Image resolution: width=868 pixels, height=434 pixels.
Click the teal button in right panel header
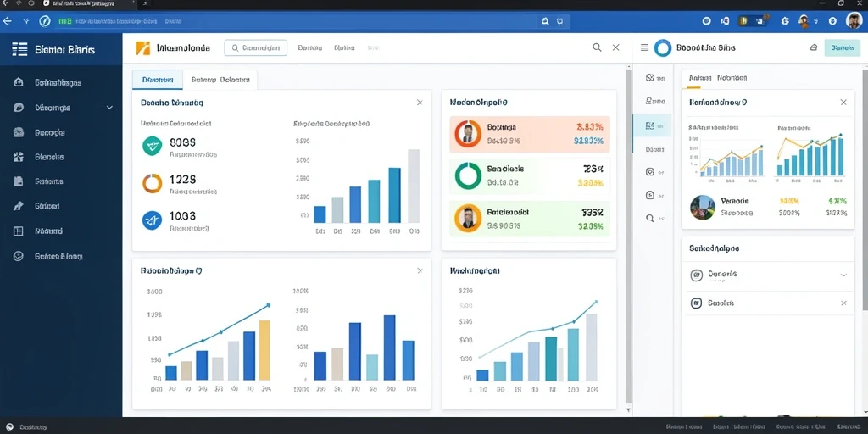click(x=842, y=48)
